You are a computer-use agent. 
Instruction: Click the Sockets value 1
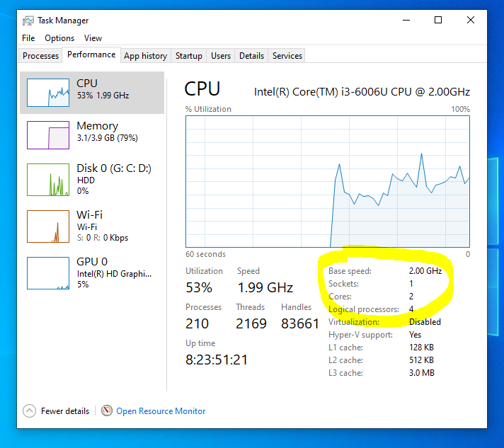pos(411,284)
